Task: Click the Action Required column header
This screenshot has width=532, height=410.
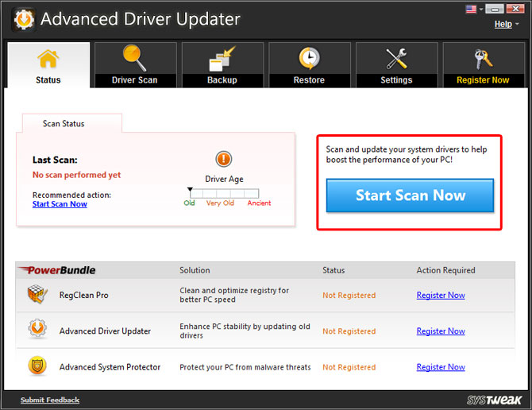Action: tap(445, 270)
